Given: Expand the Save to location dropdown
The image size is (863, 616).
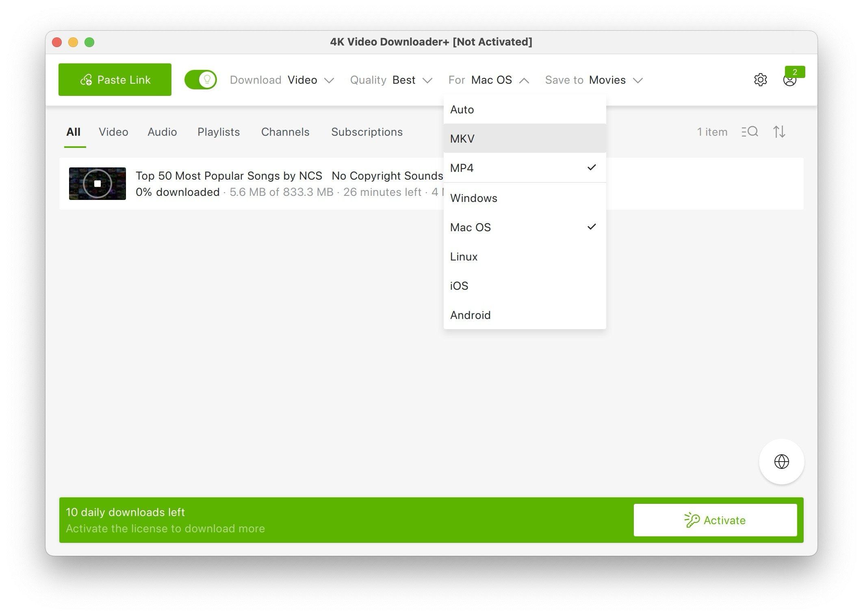Looking at the screenshot, I should 638,80.
